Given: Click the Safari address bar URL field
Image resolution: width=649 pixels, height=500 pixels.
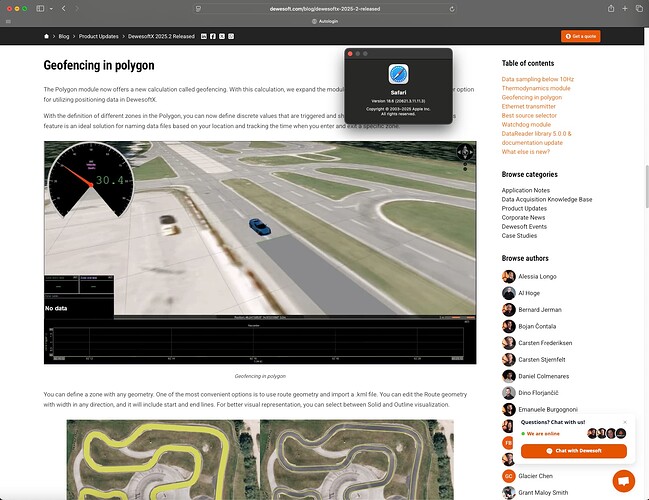Looking at the screenshot, I should 324,8.
